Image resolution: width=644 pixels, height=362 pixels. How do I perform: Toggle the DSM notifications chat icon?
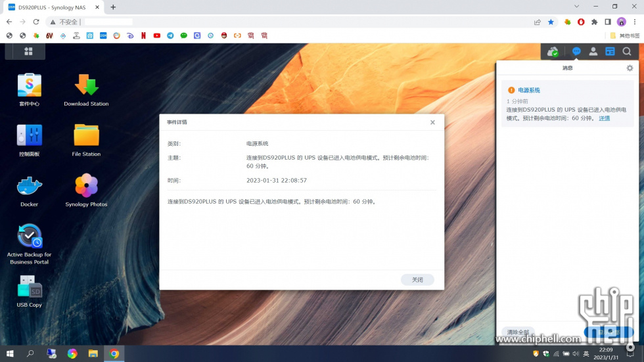[x=577, y=51]
